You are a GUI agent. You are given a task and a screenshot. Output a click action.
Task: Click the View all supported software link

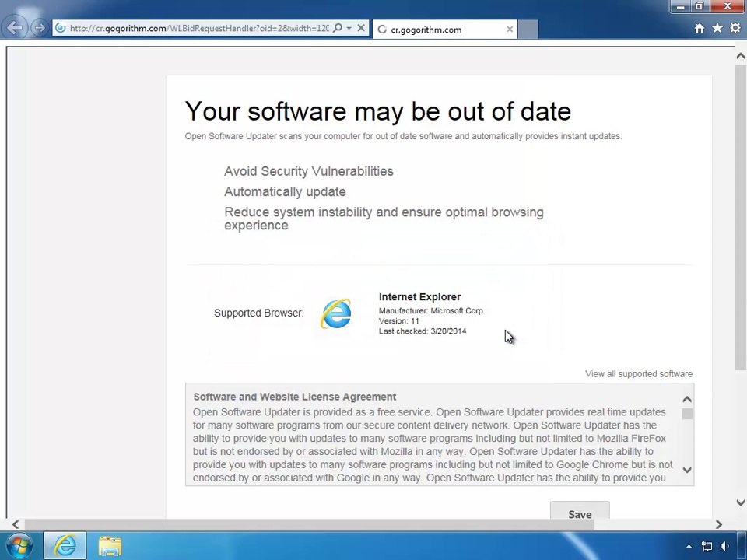(638, 374)
